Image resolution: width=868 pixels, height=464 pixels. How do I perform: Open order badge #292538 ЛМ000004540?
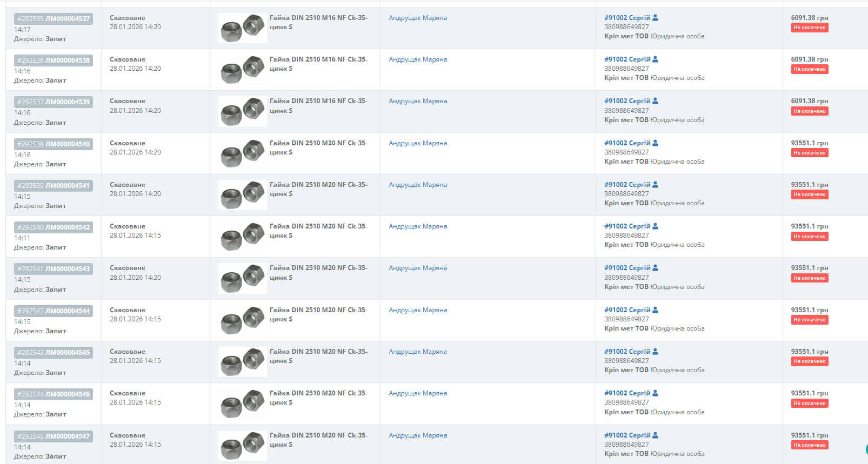(54, 144)
